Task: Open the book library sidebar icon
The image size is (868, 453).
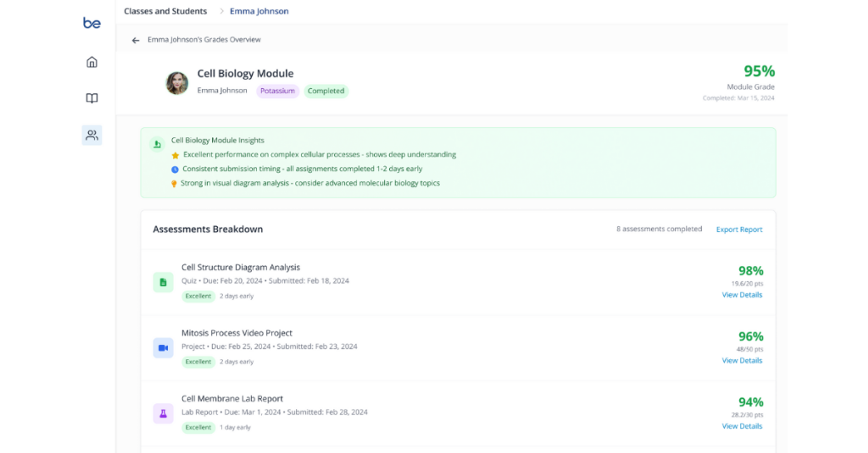Action: click(x=92, y=98)
